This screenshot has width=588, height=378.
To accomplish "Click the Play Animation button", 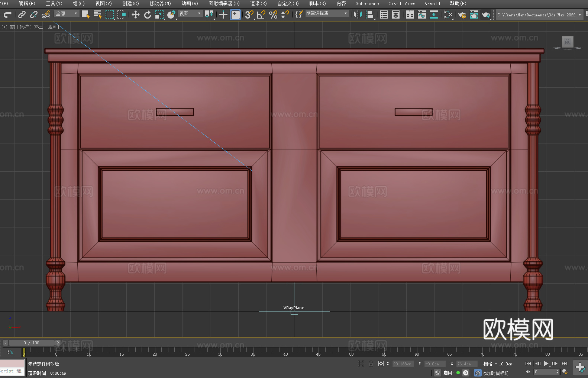I will point(546,364).
